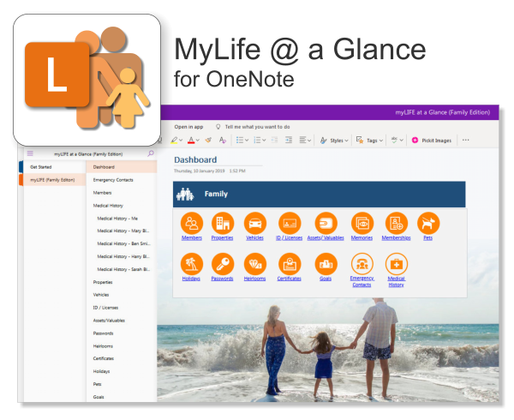Click the increase indent icon
The image size is (514, 420).
pyautogui.click(x=289, y=140)
